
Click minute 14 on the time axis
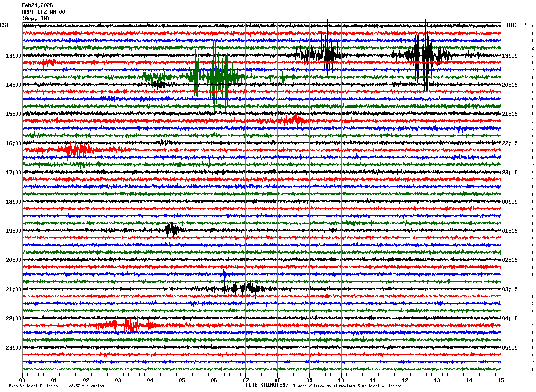tap(469, 380)
